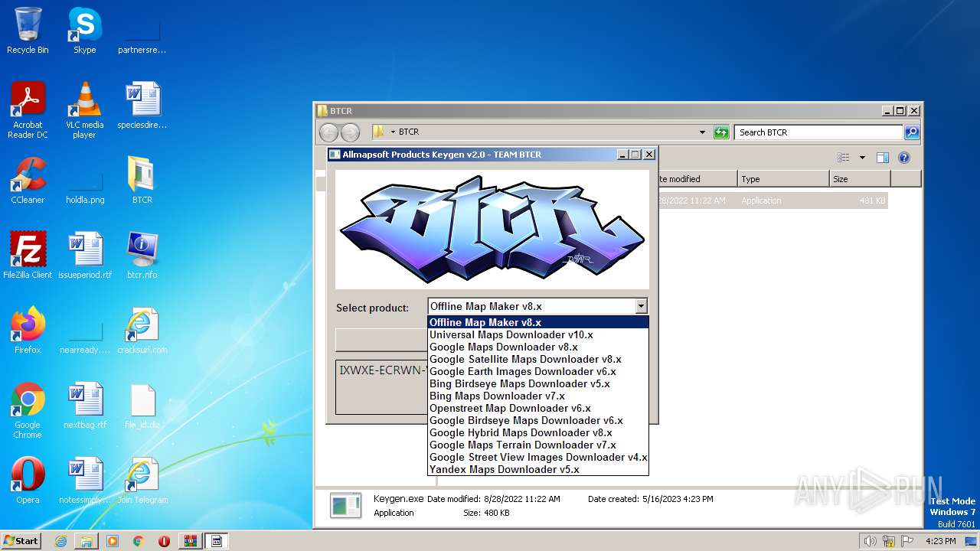Choose Google Satellite Maps Downloader v8.x
The height and width of the screenshot is (551, 980).
[538, 359]
